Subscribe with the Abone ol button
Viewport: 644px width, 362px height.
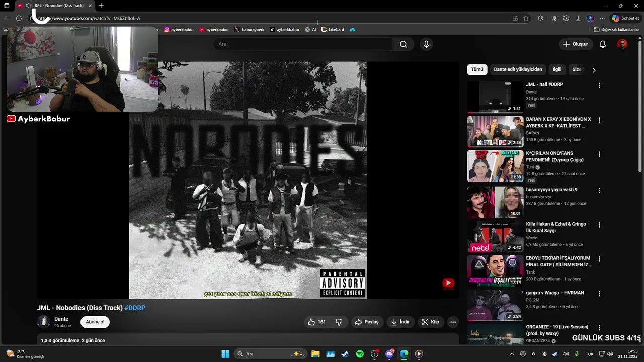pyautogui.click(x=95, y=322)
